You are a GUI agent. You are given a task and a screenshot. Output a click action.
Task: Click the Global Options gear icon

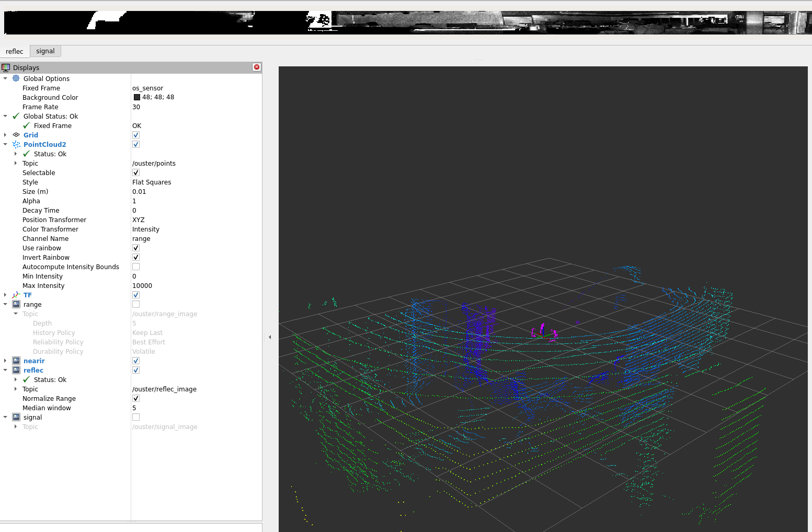(16, 78)
